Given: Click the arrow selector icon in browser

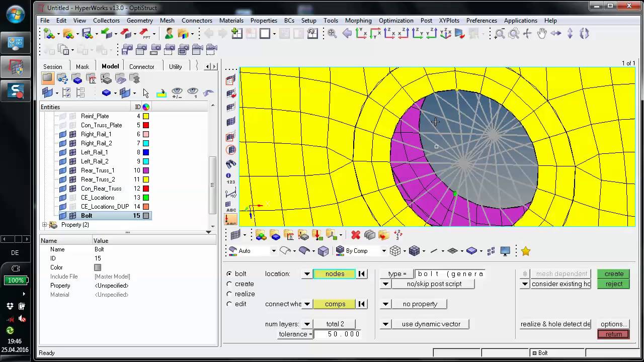Looking at the screenshot, I should pyautogui.click(x=146, y=93).
